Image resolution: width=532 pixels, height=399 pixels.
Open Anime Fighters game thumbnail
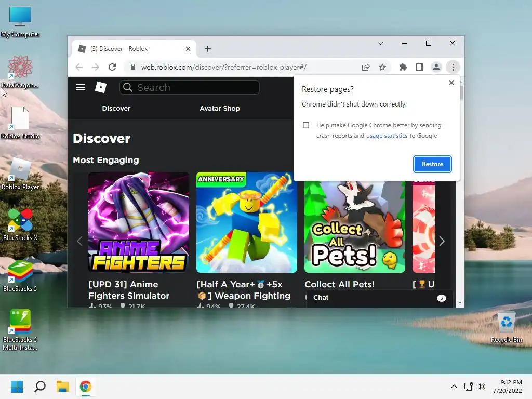138,222
